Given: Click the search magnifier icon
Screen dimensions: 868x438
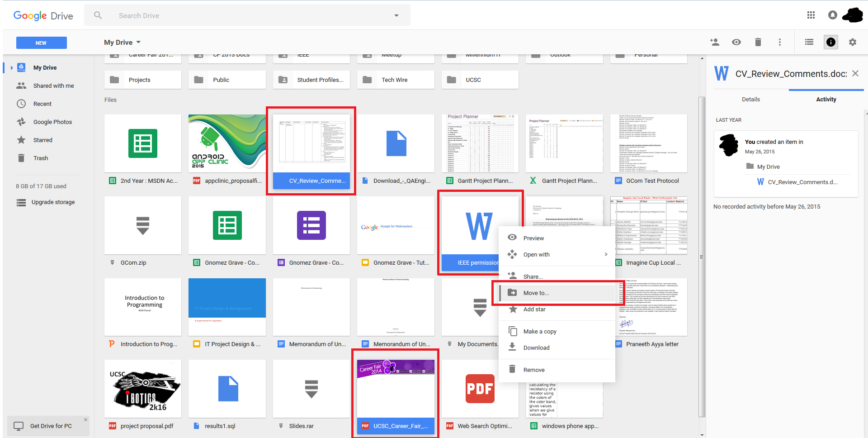Looking at the screenshot, I should (x=98, y=15).
